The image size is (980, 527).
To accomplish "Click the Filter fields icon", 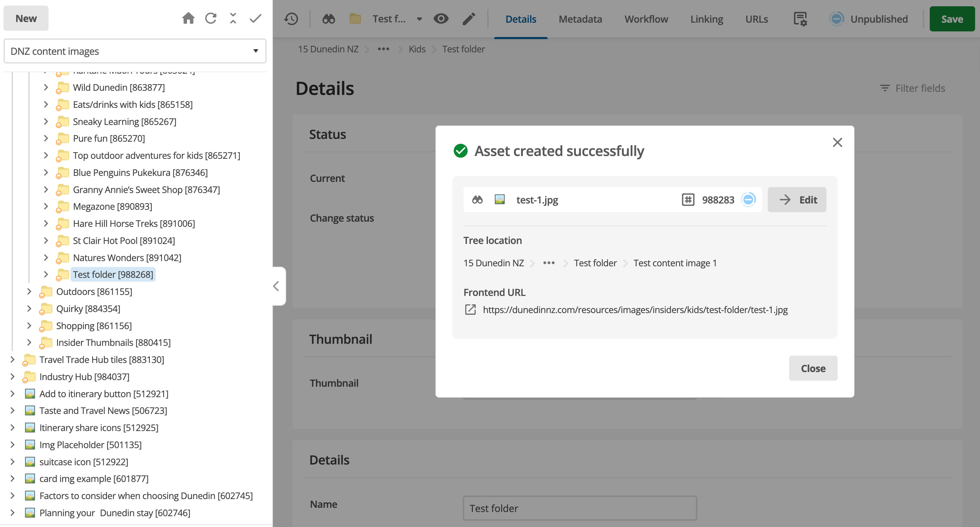I will (x=884, y=88).
